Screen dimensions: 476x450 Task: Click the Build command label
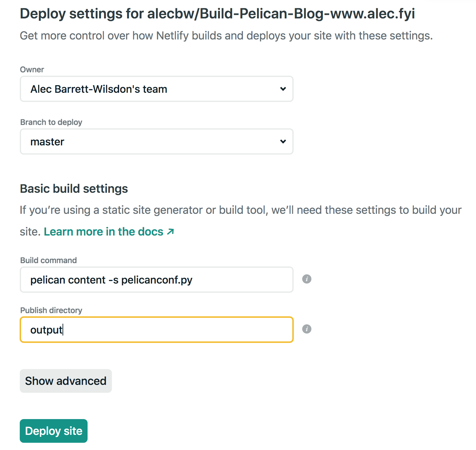(x=48, y=261)
